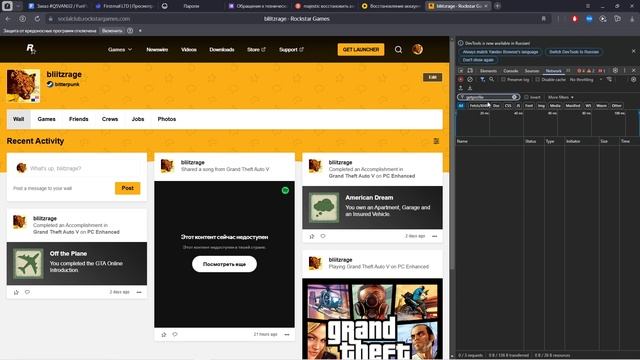Screen dimensions: 640x360
Task: Toggle the Img request filter
Action: click(x=541, y=106)
